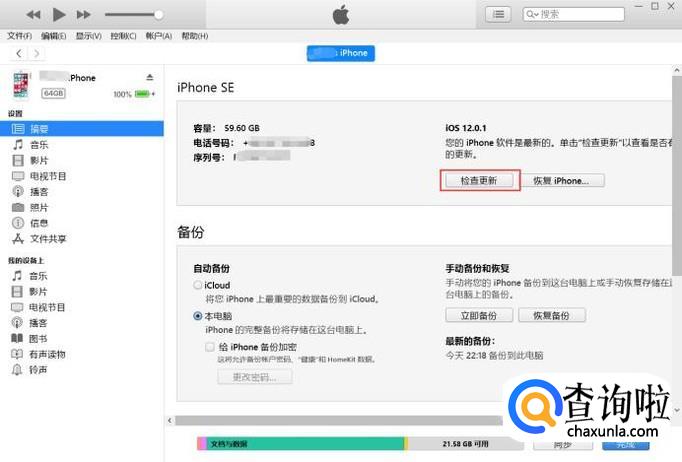Eject the iPhone using the eject icon
Screen dimensions: 682x462
[150, 77]
